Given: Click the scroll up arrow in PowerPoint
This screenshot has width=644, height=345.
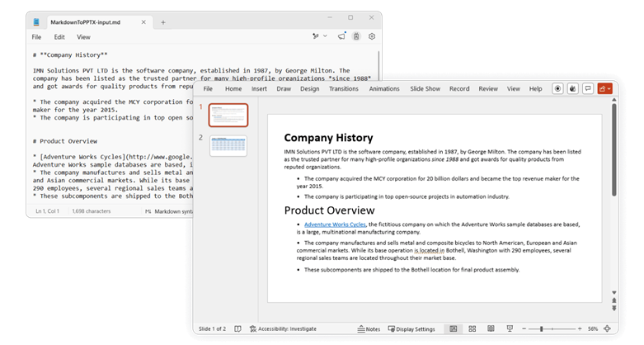Looking at the screenshot, I should (614, 100).
